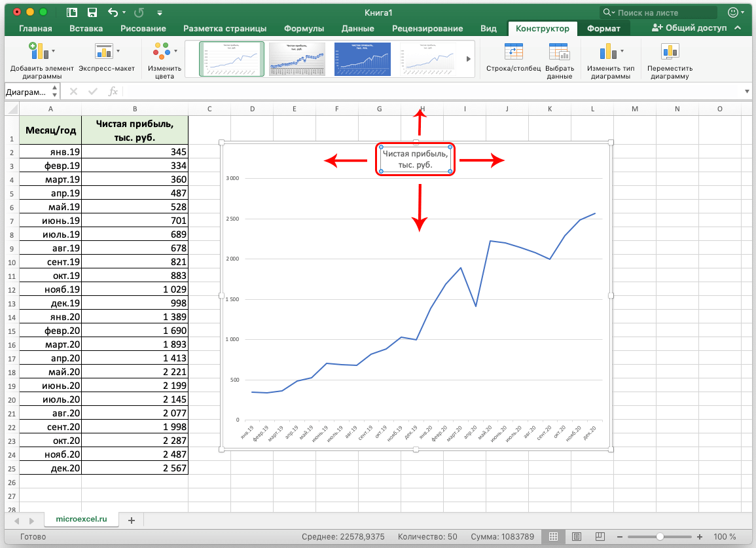Click the 3 000 vertical axis label

(x=232, y=178)
